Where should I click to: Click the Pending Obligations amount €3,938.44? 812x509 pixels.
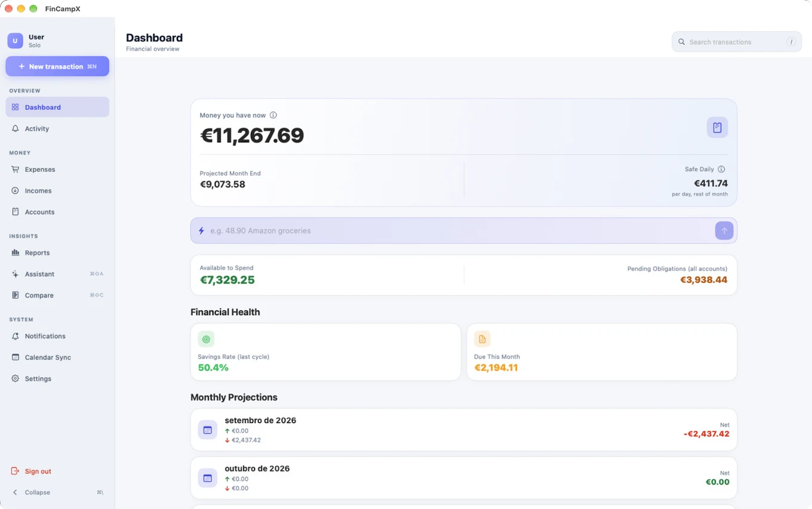click(704, 280)
